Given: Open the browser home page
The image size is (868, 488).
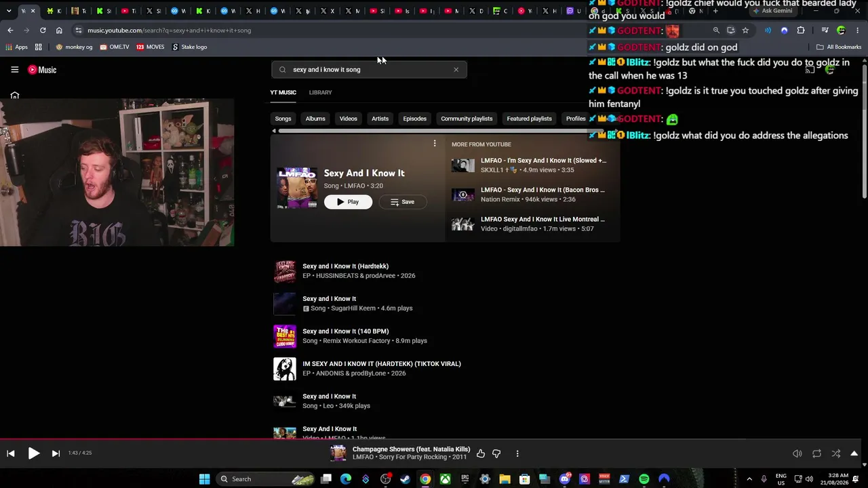Looking at the screenshot, I should 59,30.
